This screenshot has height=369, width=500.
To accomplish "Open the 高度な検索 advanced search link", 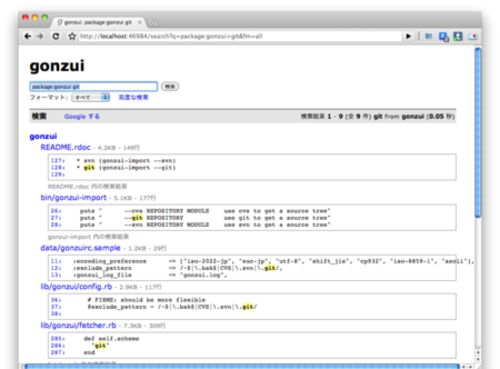I will pyautogui.click(x=133, y=97).
